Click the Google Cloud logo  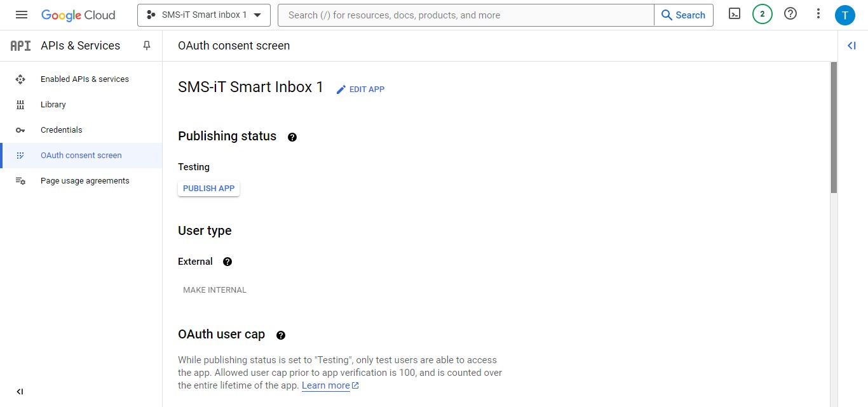pos(78,15)
